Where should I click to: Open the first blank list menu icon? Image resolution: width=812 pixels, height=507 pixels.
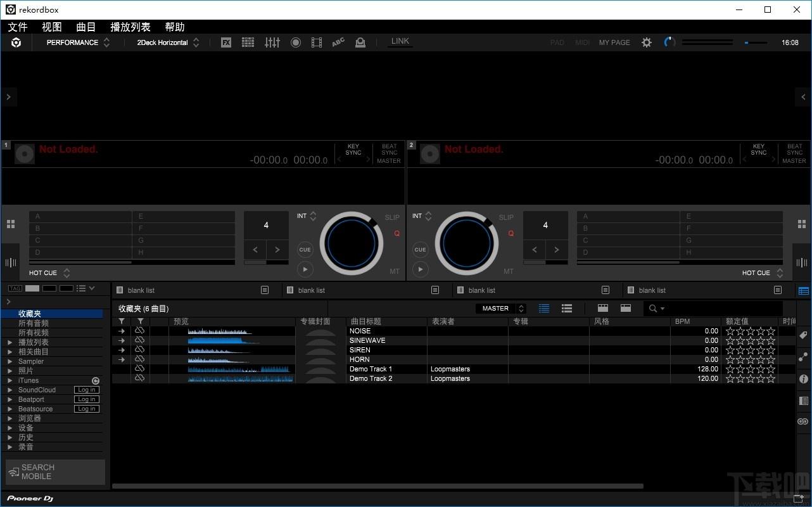(x=265, y=290)
